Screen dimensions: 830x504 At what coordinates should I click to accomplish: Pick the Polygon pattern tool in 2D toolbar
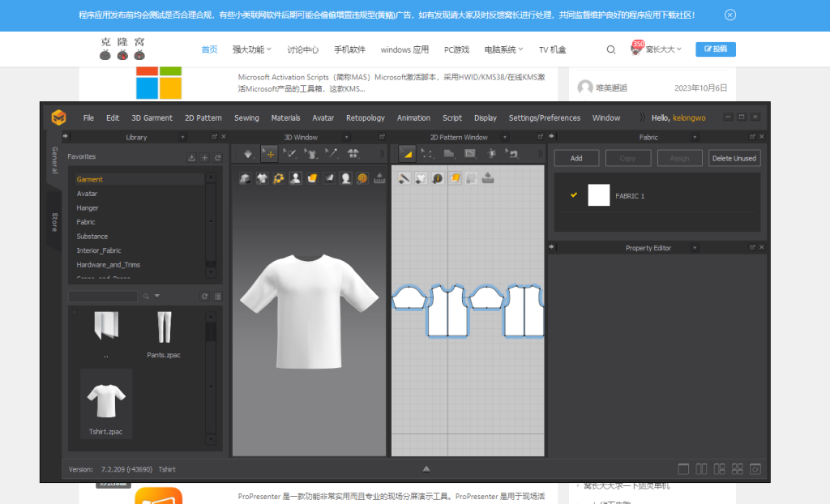click(449, 154)
